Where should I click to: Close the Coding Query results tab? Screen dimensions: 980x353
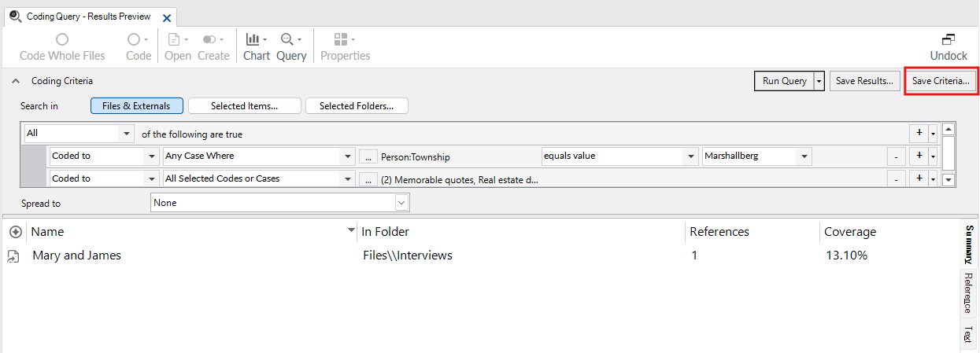[x=166, y=17]
